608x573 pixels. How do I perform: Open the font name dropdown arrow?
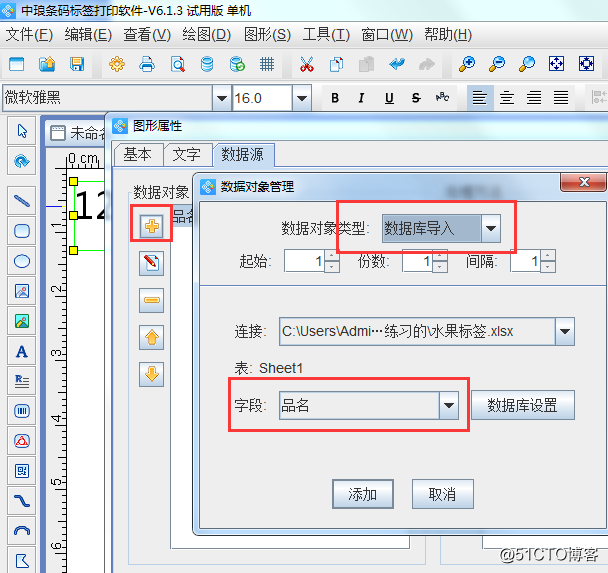[x=222, y=98]
